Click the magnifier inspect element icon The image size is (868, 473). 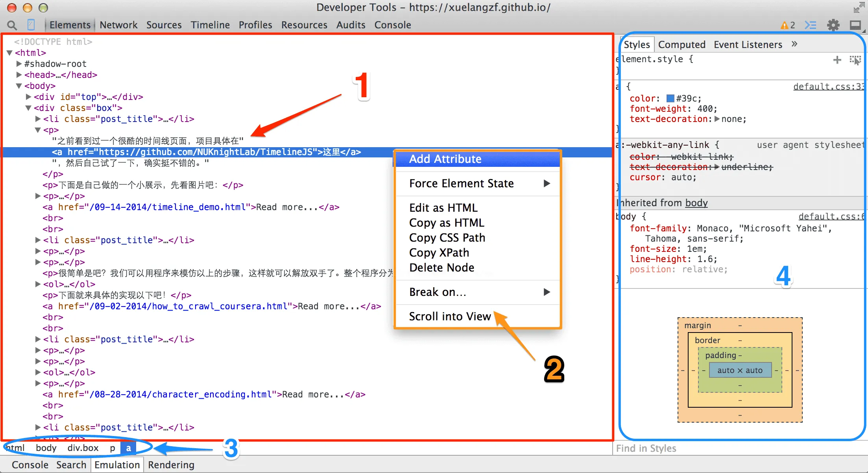12,25
